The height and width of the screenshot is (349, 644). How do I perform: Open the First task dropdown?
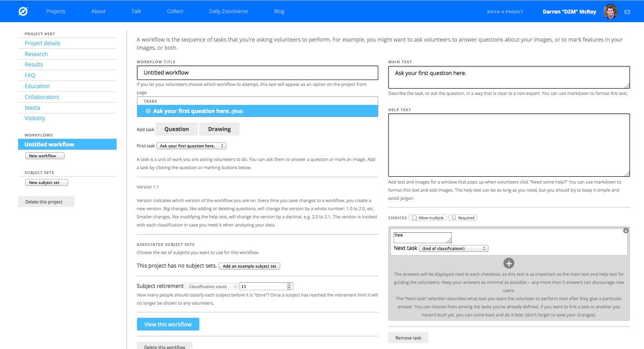(x=191, y=146)
